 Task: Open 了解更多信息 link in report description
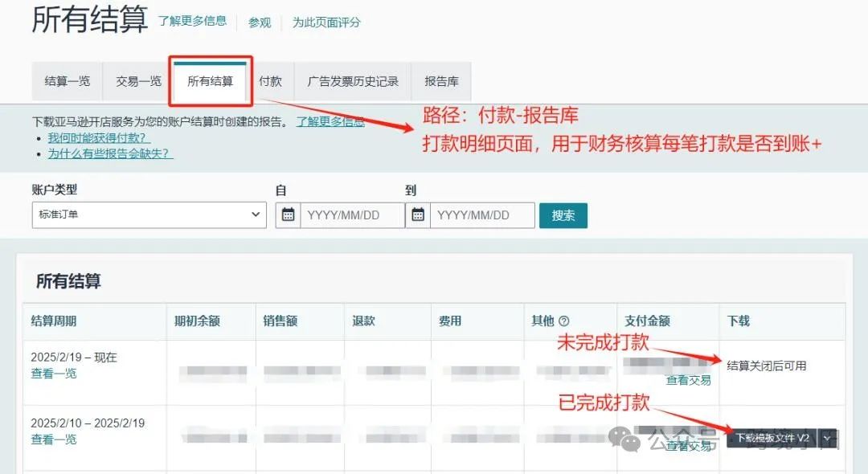(330, 121)
